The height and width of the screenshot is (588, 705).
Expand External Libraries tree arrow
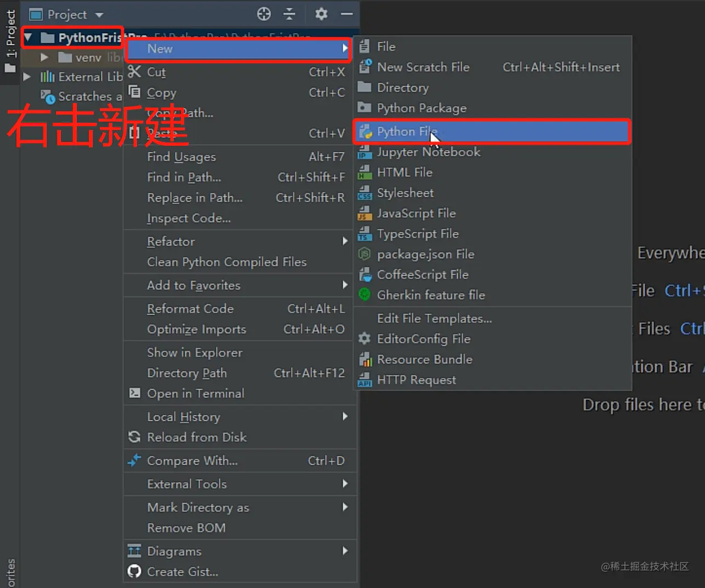click(x=27, y=77)
